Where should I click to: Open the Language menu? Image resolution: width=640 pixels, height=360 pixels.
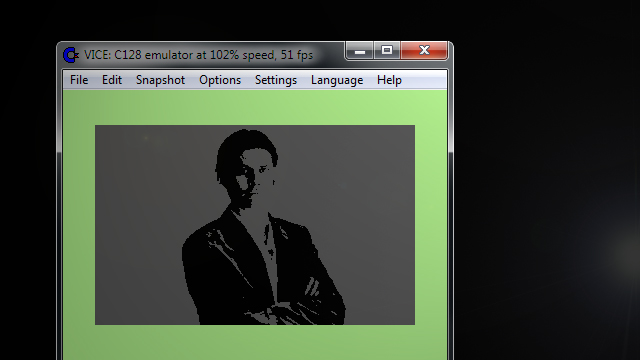(337, 80)
